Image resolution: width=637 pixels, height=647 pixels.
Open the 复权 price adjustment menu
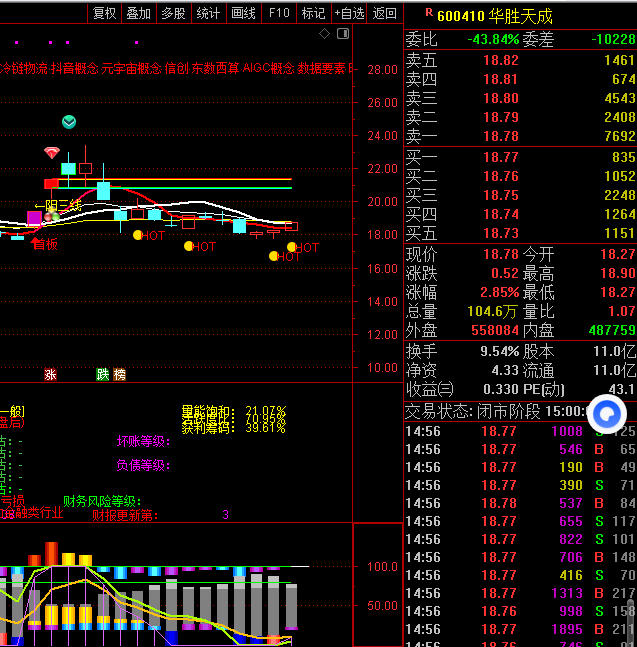(x=104, y=13)
